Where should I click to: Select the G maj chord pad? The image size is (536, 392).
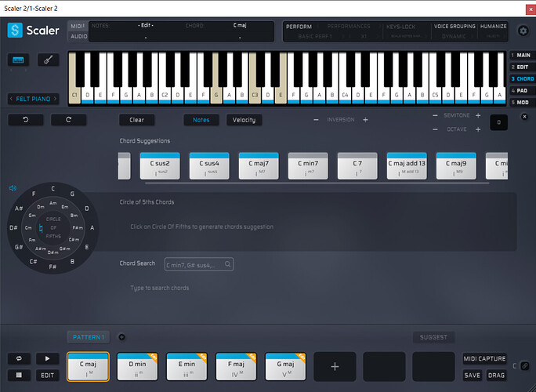[x=285, y=367]
